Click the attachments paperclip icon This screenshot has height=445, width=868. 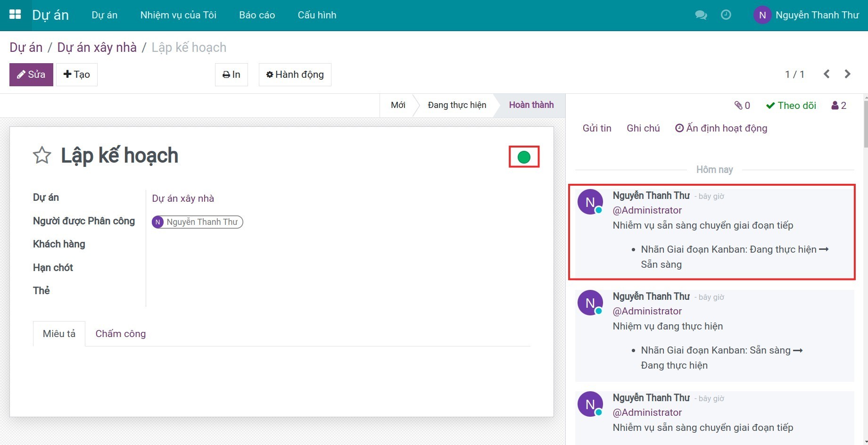pyautogui.click(x=742, y=106)
